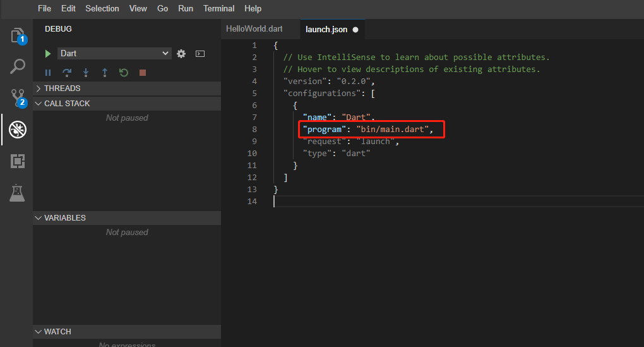Open the Test beaker view
644x347 pixels.
pos(17,193)
